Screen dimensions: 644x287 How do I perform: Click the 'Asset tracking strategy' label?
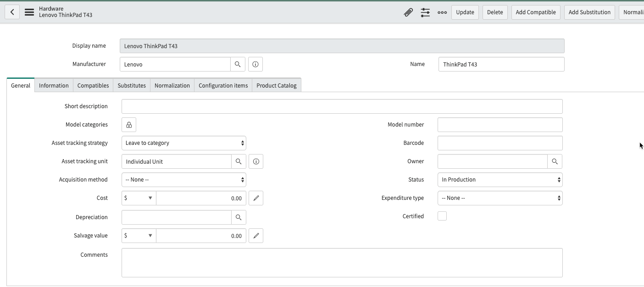tap(80, 143)
